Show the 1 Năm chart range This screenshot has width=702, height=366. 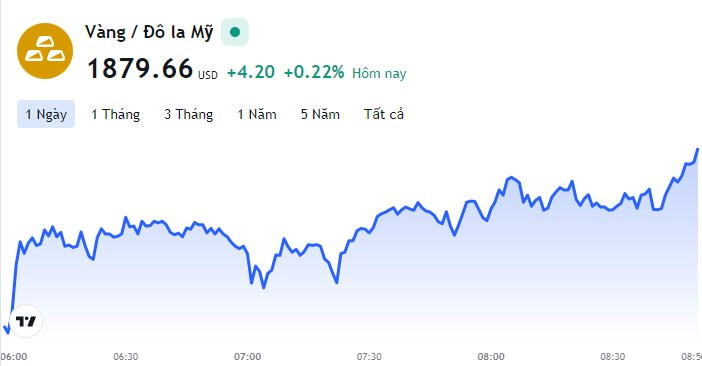click(257, 114)
